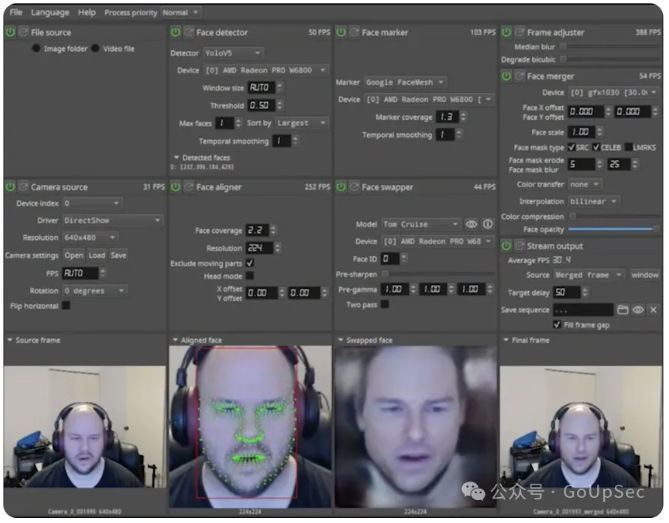Reset File source module settings icon
This screenshot has width=669, height=523.
(23, 32)
